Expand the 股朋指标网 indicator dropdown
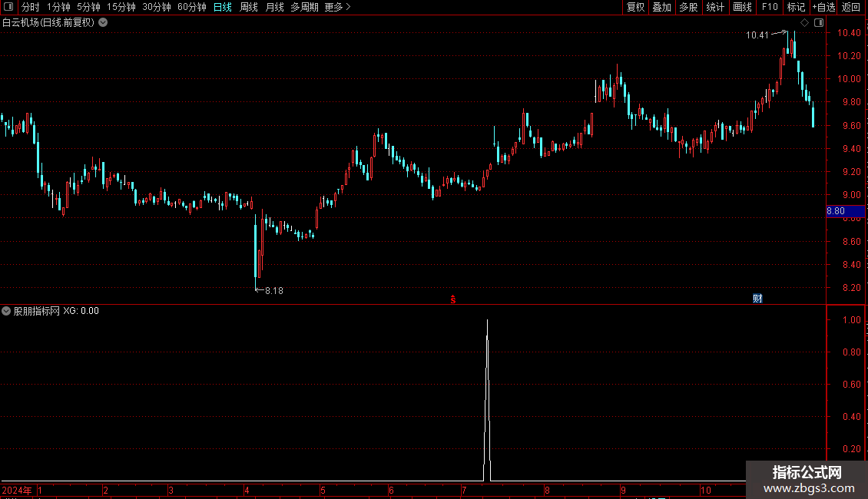 tap(6, 311)
